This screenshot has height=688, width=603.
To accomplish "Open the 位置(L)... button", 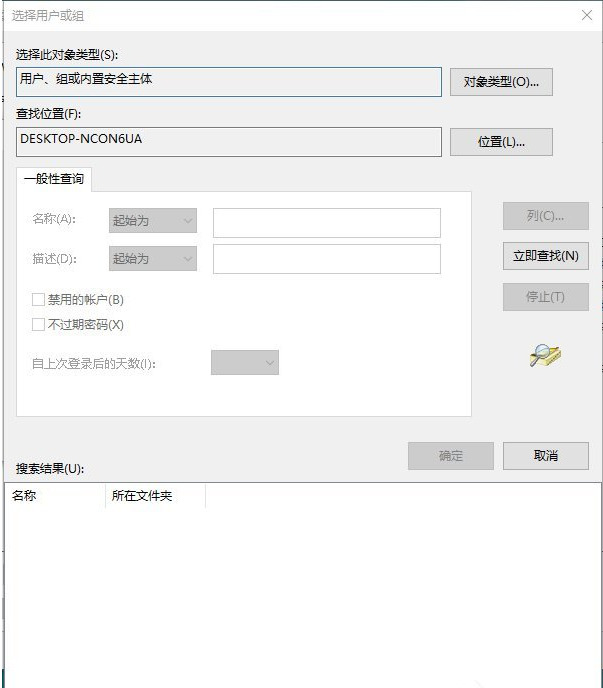I will tap(501, 141).
